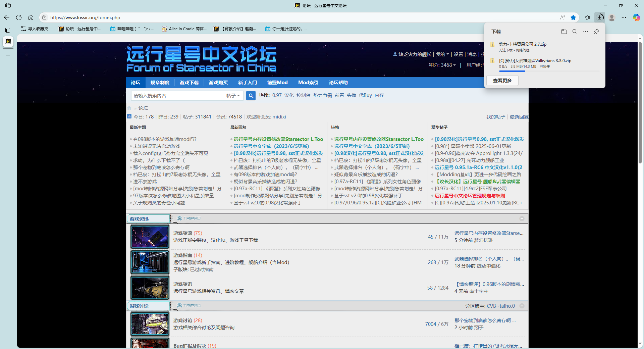The image size is (644, 349).
Task: Switch to the Mod索引 navigation tab
Action: (x=308, y=83)
